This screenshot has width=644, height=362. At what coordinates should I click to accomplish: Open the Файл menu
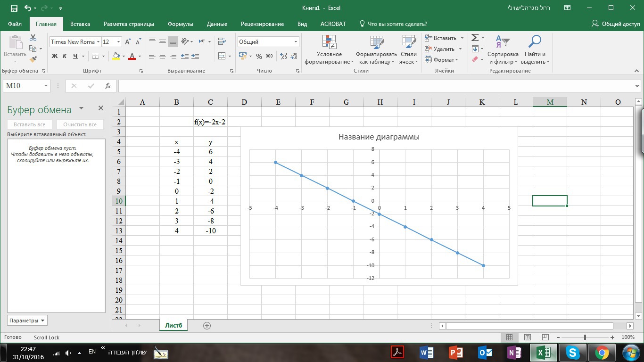click(15, 24)
